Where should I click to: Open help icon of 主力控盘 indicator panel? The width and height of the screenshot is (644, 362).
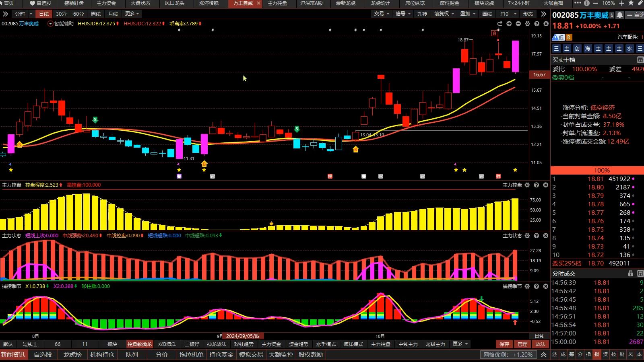click(x=537, y=185)
